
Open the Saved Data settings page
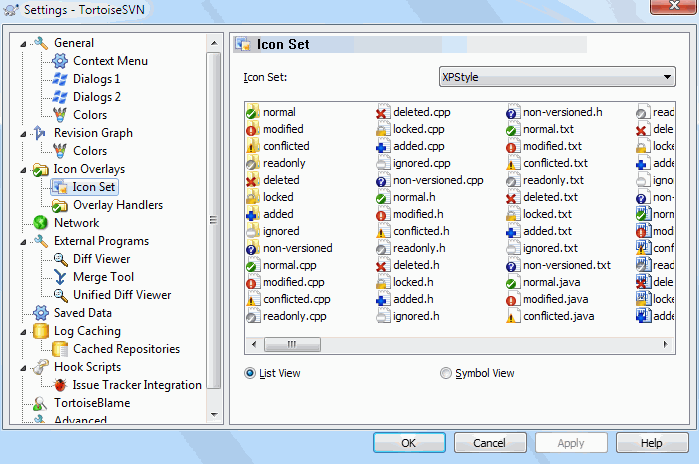point(82,313)
